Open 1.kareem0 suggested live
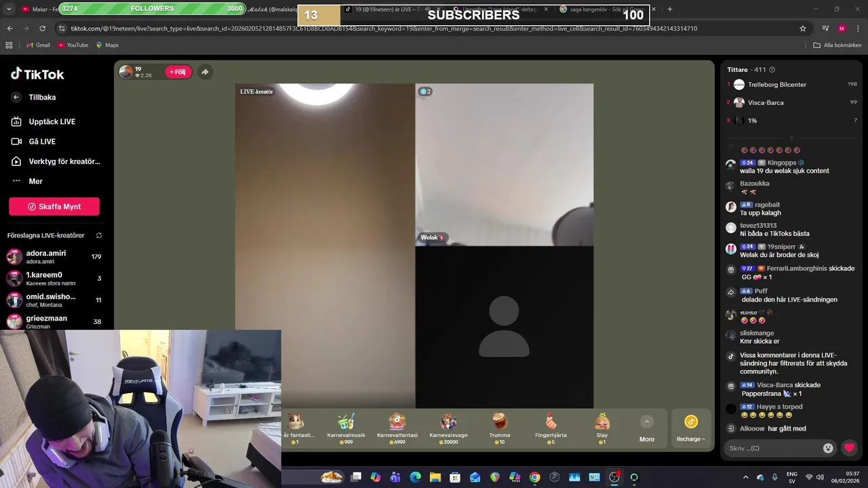Screen dimensions: 868x488 coord(54,279)
